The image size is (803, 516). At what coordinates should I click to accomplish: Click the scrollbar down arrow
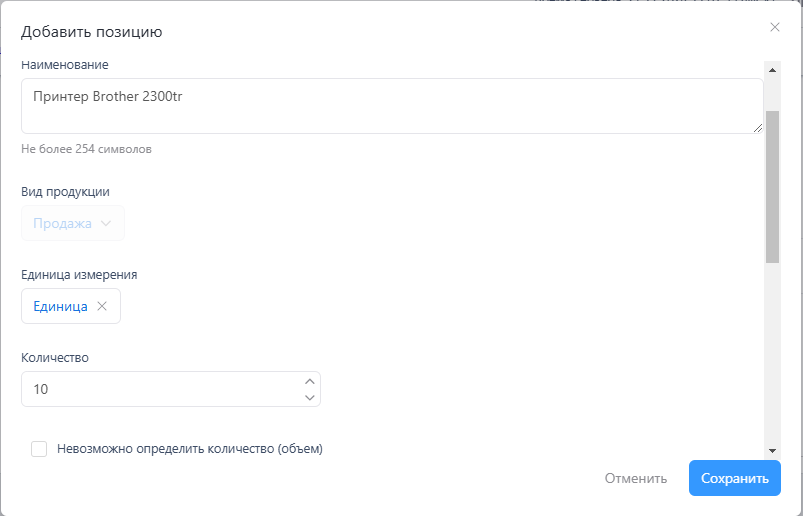(772, 451)
